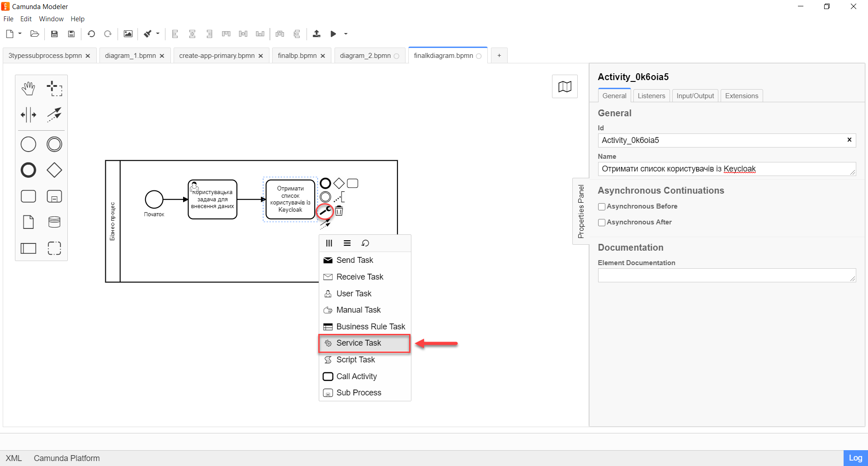Clear the Id field value

click(x=849, y=140)
